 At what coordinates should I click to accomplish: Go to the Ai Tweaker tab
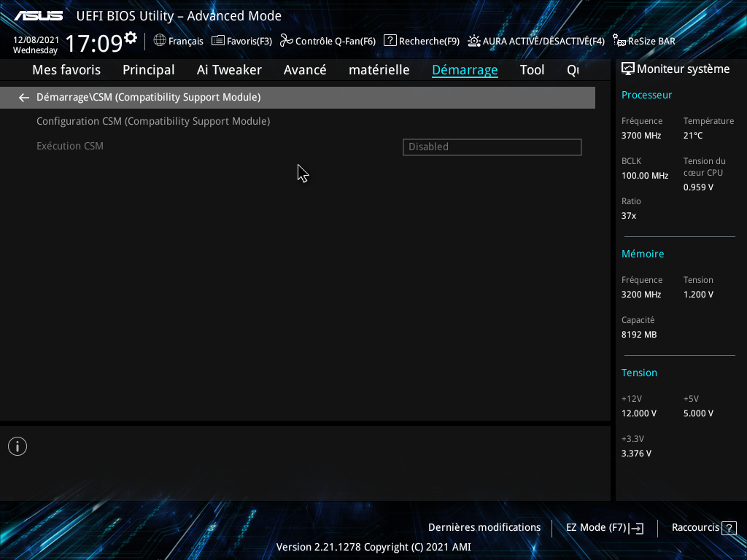pos(229,70)
